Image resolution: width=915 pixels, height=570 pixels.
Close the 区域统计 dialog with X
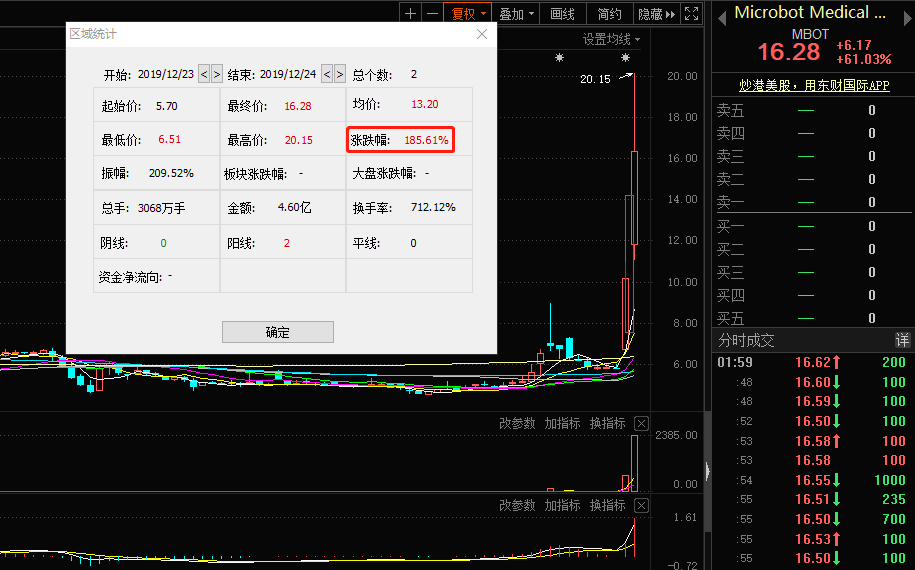[x=482, y=34]
